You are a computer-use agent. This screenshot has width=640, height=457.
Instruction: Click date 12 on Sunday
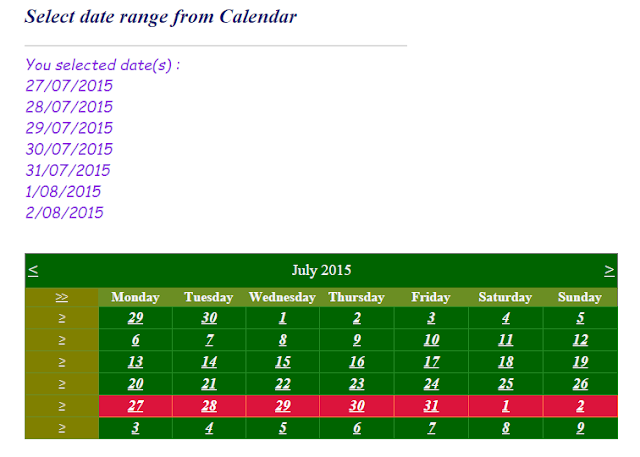(580, 340)
